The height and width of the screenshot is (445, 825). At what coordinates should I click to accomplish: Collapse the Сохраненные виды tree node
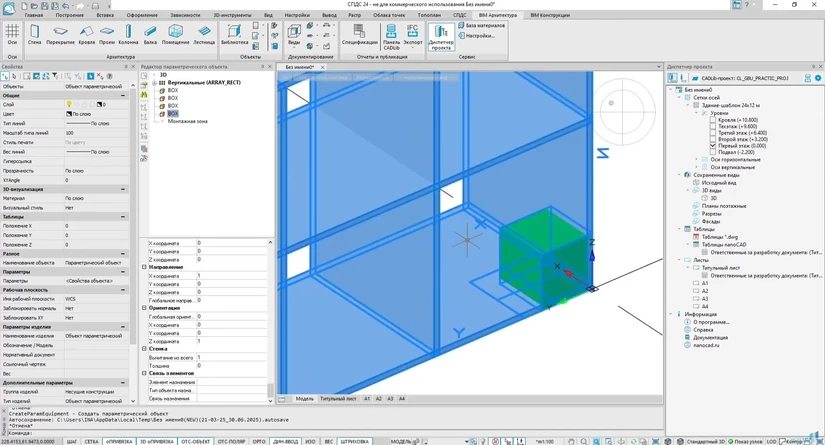pyautogui.click(x=680, y=175)
